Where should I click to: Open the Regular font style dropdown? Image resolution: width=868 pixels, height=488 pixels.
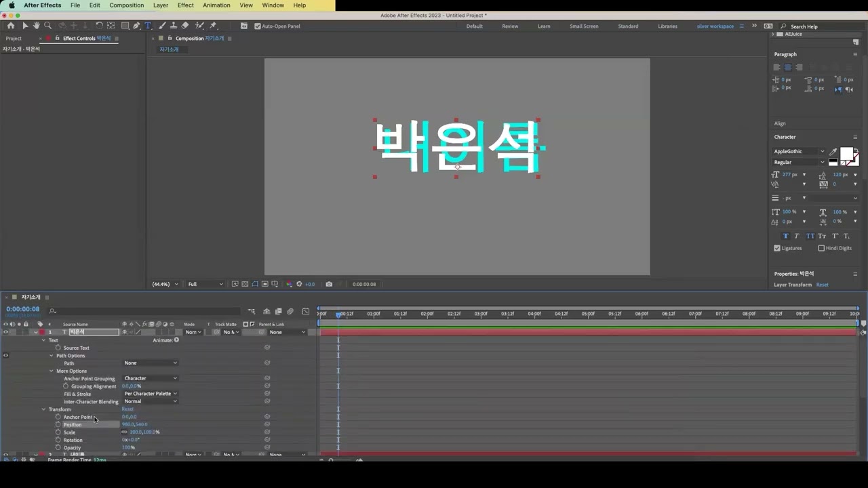tap(800, 163)
